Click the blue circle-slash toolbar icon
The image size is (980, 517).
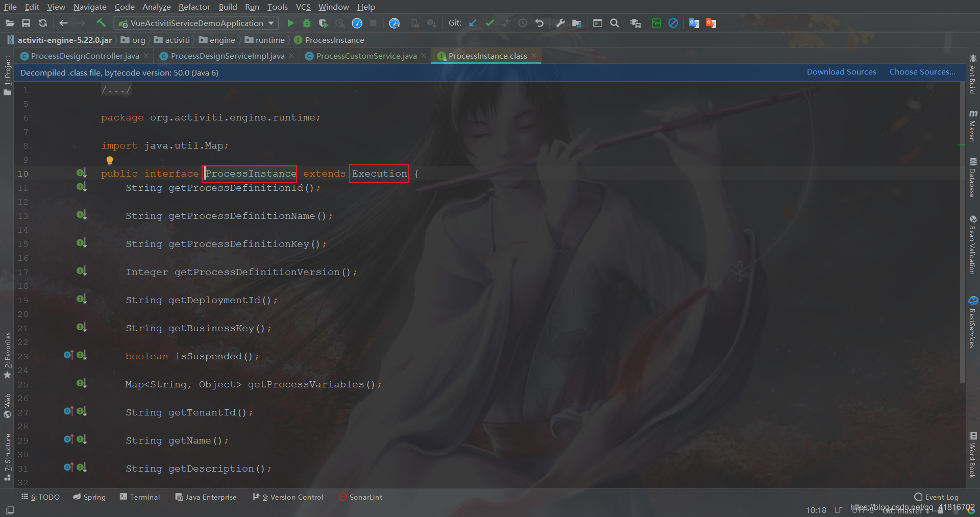pyautogui.click(x=673, y=23)
